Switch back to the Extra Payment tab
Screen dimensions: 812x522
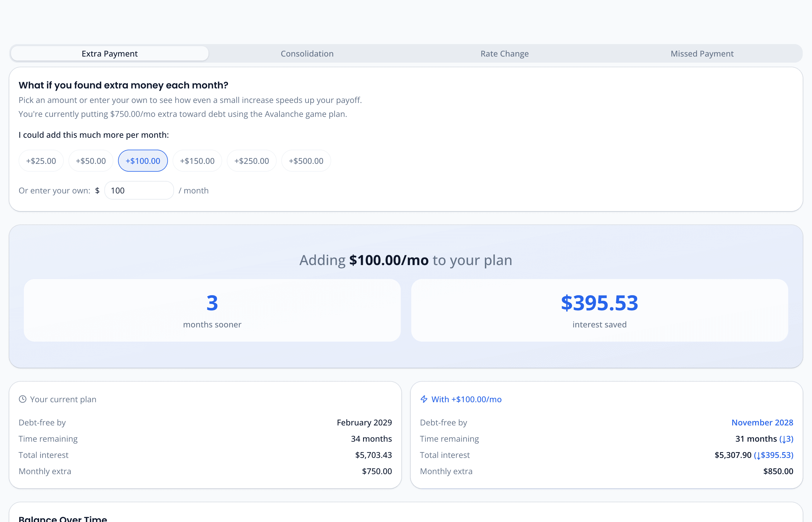point(109,53)
